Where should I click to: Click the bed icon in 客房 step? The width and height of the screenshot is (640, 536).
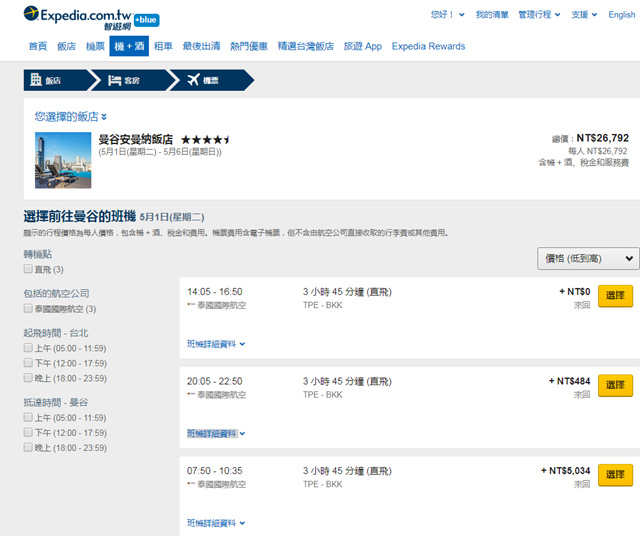pos(115,80)
